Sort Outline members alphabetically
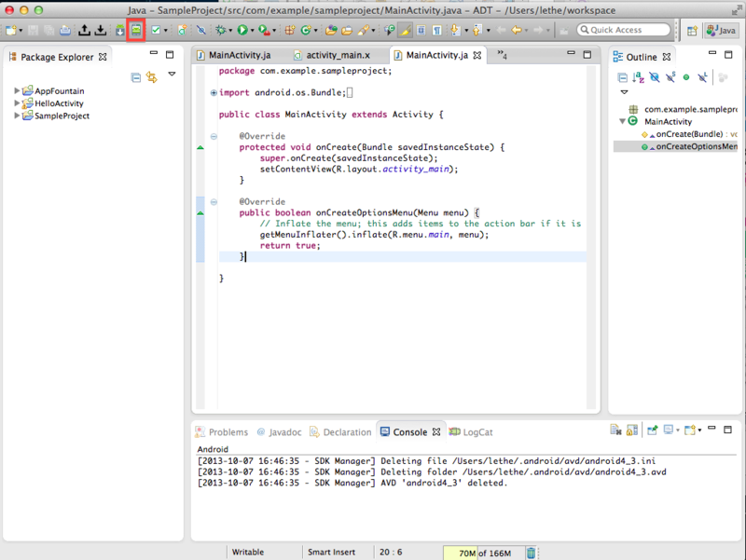 click(637, 76)
